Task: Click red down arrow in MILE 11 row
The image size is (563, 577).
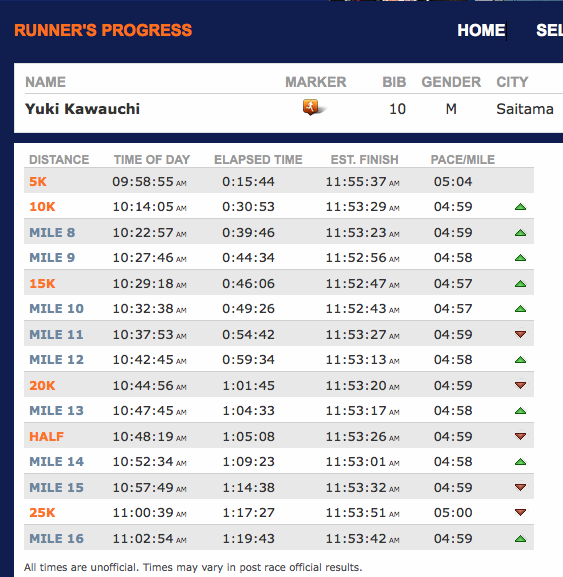Action: click(x=520, y=334)
